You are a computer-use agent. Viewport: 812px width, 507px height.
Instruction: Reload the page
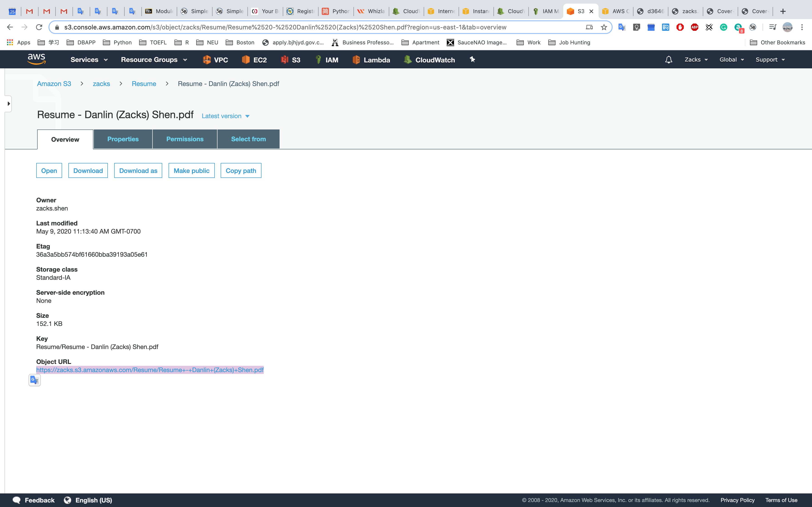tap(39, 27)
